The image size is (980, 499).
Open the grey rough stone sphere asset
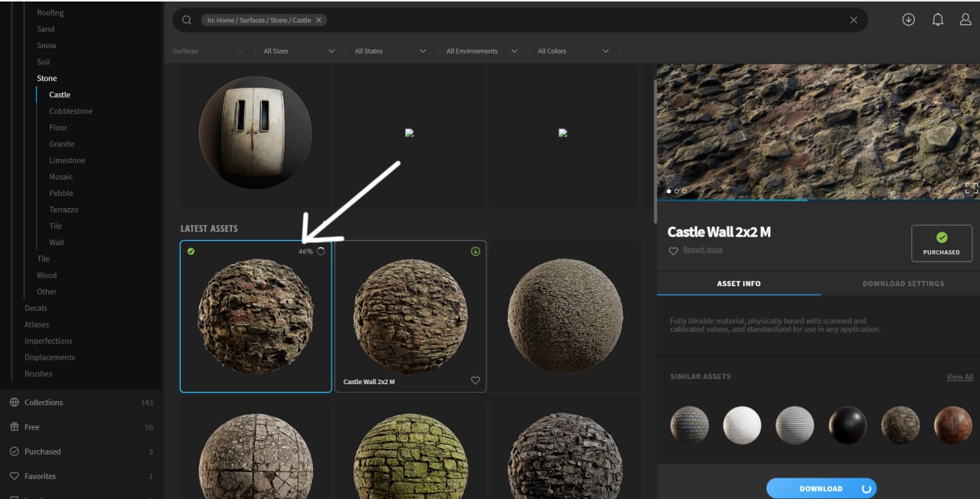(x=565, y=316)
